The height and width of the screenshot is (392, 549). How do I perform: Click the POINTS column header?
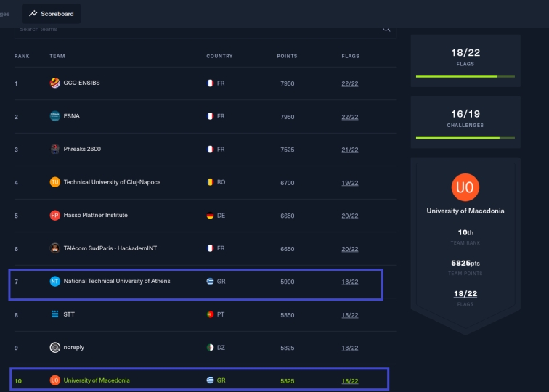coord(287,56)
